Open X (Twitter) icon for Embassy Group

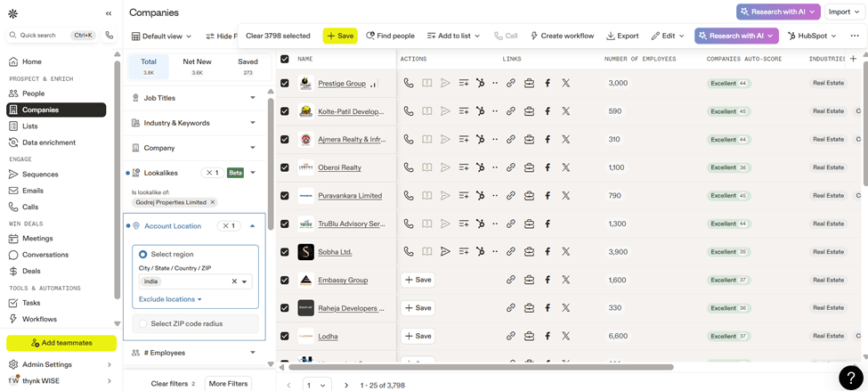click(565, 280)
